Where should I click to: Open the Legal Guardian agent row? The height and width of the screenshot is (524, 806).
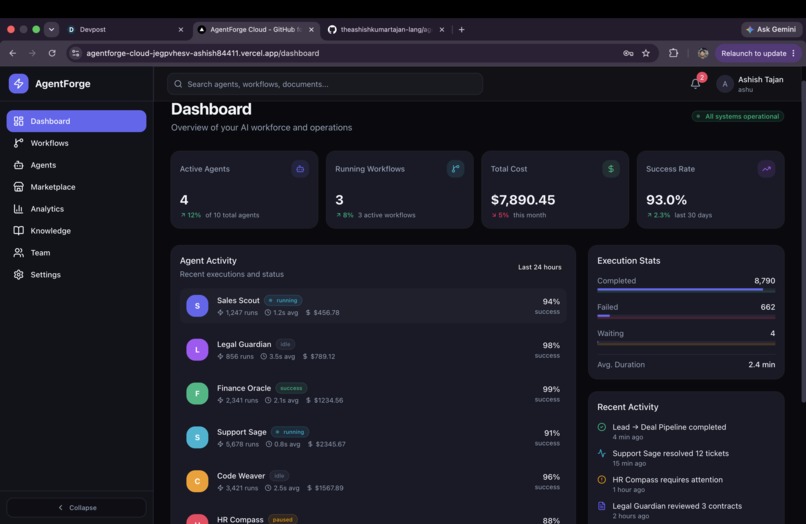pyautogui.click(x=373, y=350)
